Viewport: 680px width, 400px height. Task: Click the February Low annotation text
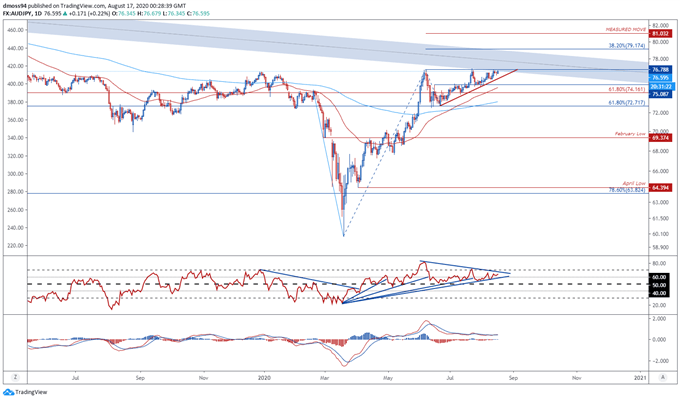(630, 134)
